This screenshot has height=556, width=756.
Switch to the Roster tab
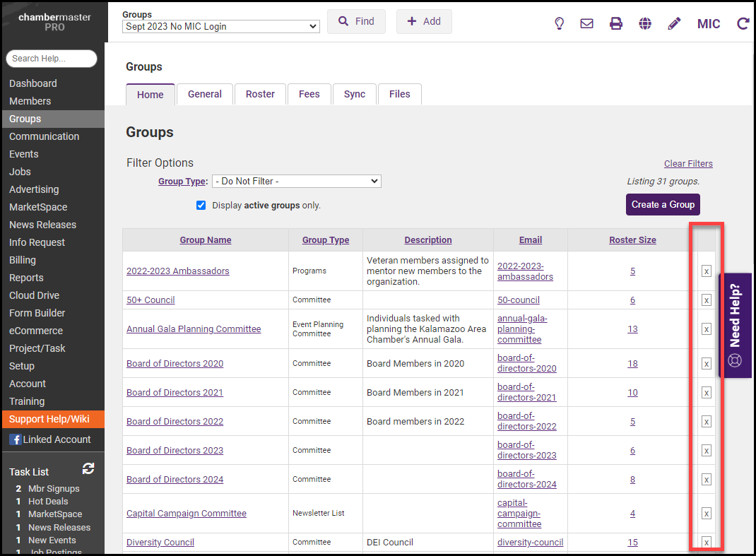pyautogui.click(x=260, y=94)
